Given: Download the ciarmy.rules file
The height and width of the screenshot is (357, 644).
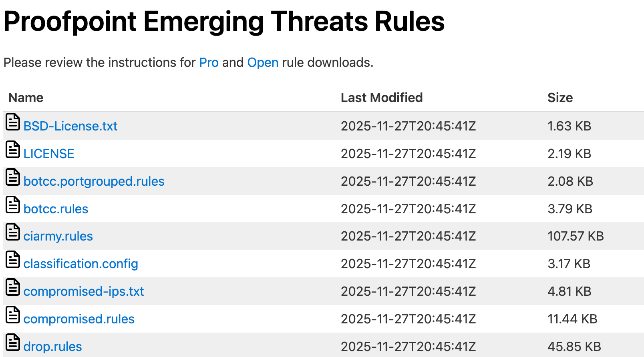Looking at the screenshot, I should point(58,237).
